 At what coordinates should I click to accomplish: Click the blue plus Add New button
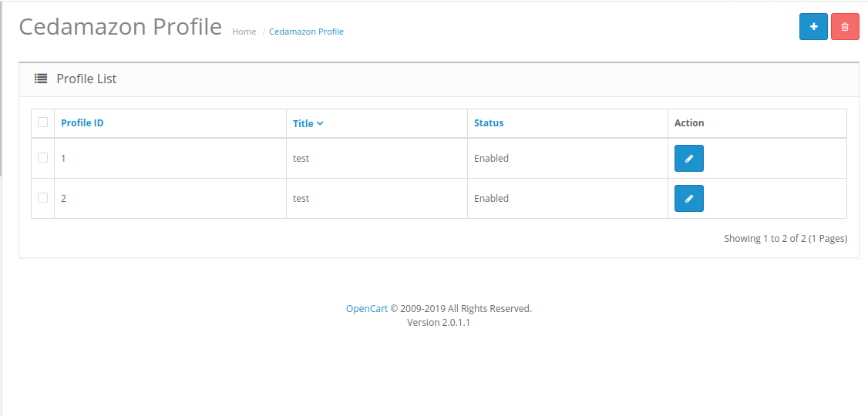click(813, 27)
